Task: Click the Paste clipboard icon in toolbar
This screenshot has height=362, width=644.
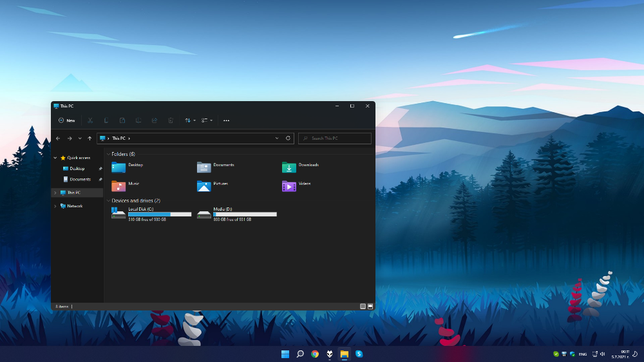Action: tap(122, 120)
